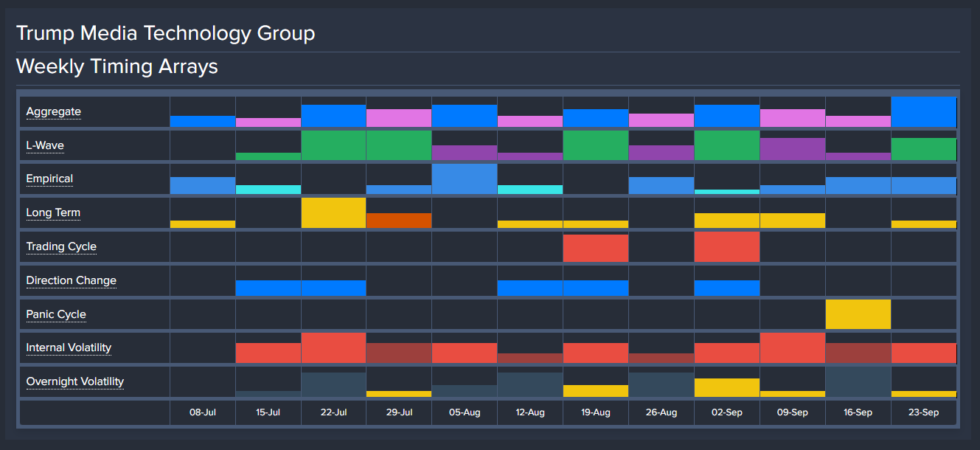This screenshot has width=980, height=450.
Task: Click the dark red Internal Volatility bar for 29-Jul
Action: (399, 353)
